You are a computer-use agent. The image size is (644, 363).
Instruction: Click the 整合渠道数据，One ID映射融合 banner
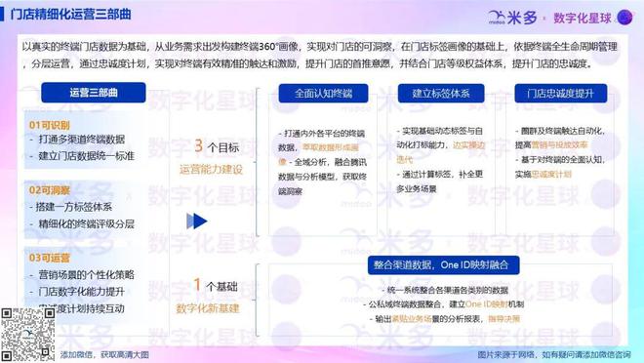[443, 264]
